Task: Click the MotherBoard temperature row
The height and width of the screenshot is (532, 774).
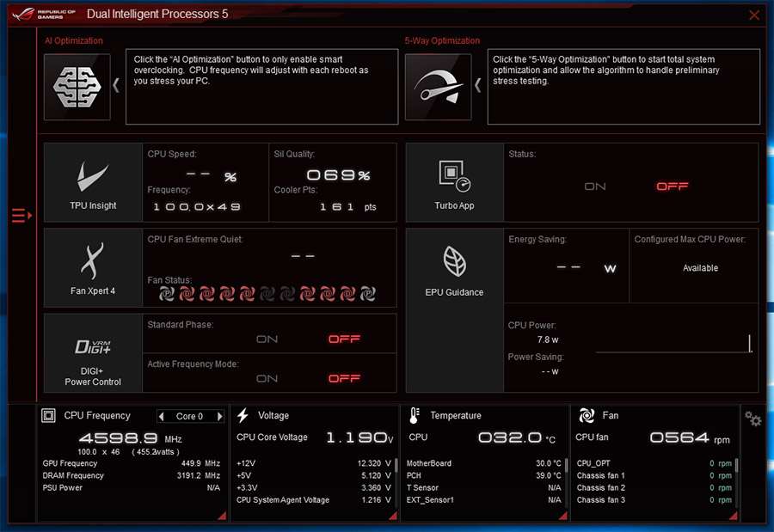Action: (x=483, y=463)
